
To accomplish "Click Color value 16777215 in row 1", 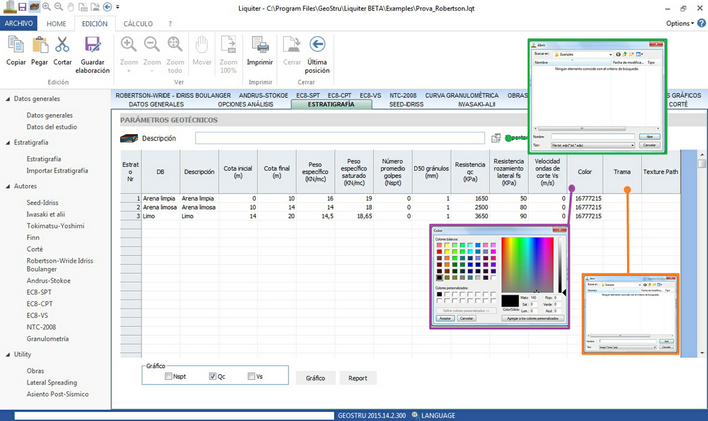I will 588,198.
